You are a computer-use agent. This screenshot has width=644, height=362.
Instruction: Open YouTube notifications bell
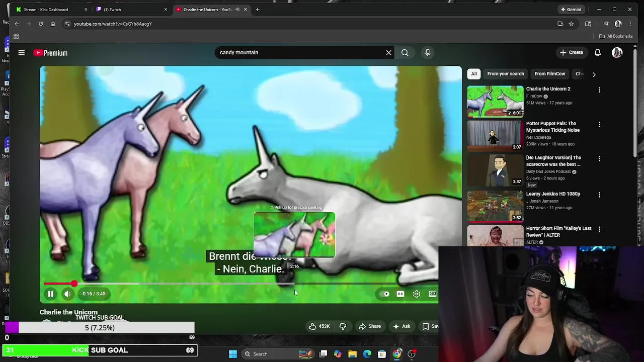598,53
